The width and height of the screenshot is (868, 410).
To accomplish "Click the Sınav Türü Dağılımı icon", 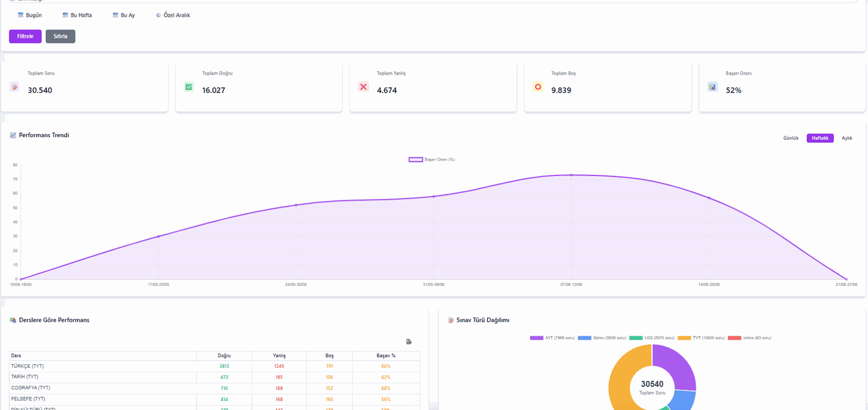I will tap(451, 320).
